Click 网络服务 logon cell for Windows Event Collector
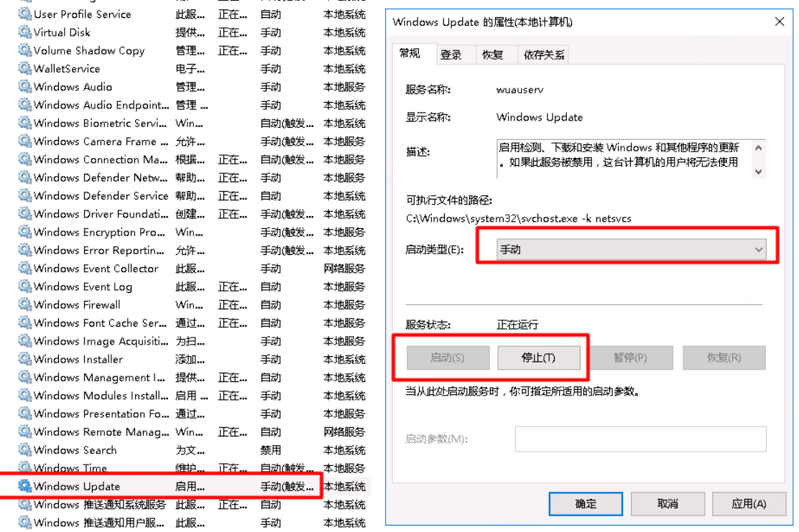 [x=344, y=269]
